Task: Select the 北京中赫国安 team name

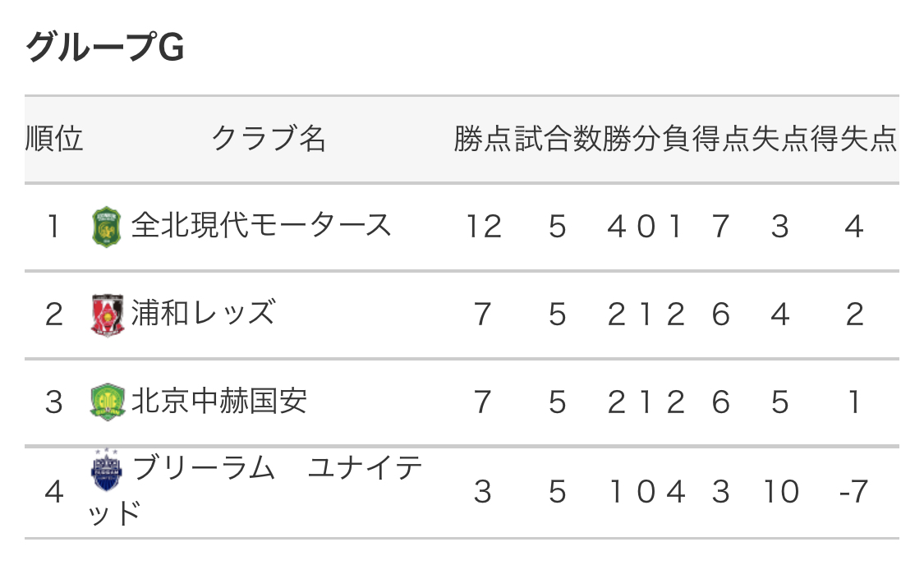Action: 218,402
